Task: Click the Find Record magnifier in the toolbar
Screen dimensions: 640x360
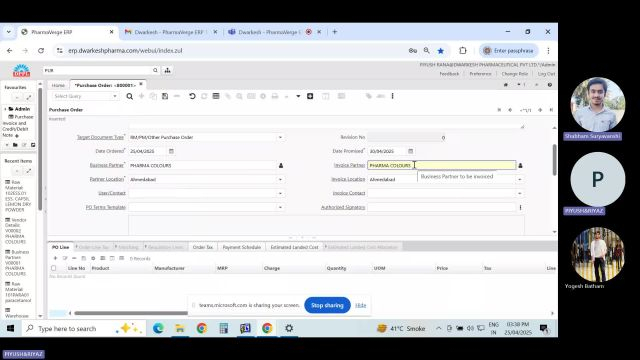Action: pyautogui.click(x=129, y=96)
